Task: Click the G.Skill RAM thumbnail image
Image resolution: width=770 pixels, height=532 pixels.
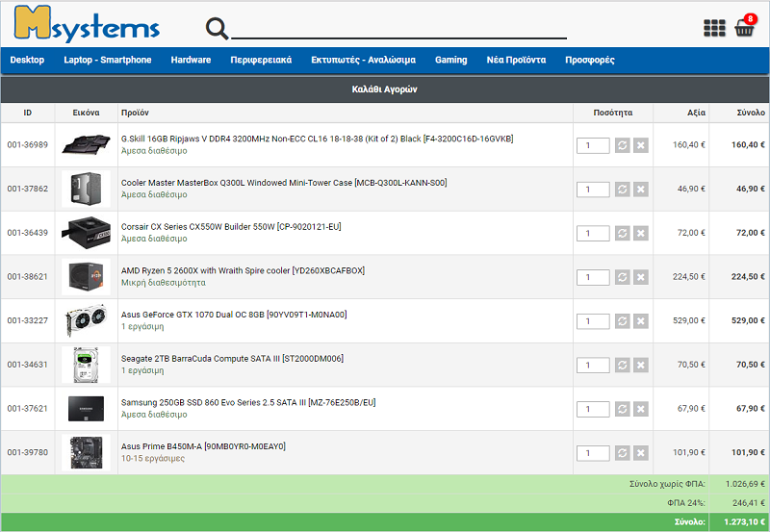Action: (86, 144)
